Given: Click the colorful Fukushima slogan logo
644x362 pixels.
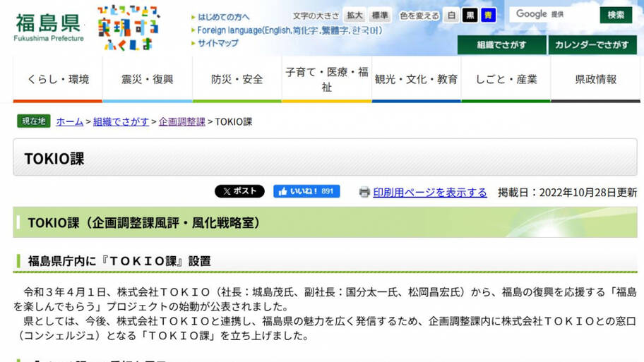Looking at the screenshot, I should pyautogui.click(x=128, y=28).
